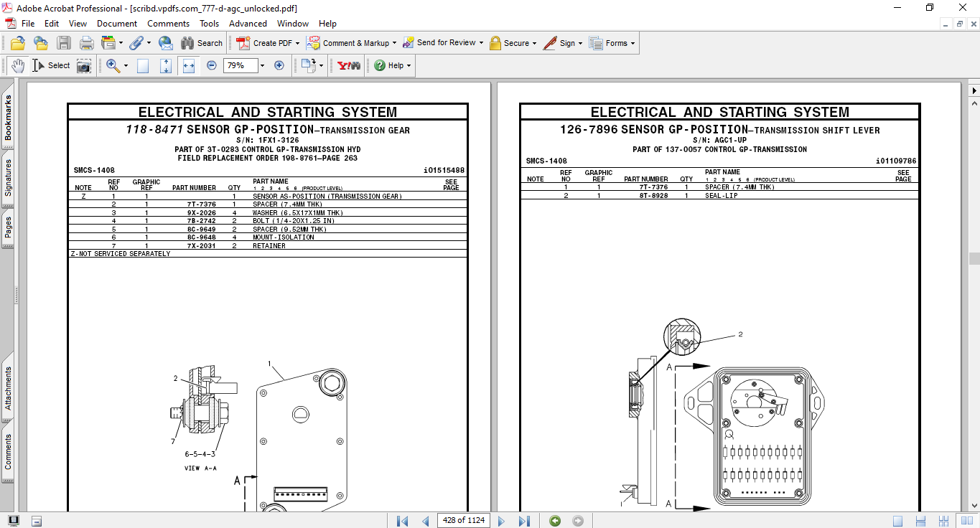The image size is (980, 528).
Task: Click the Send for Review button
Action: point(445,43)
